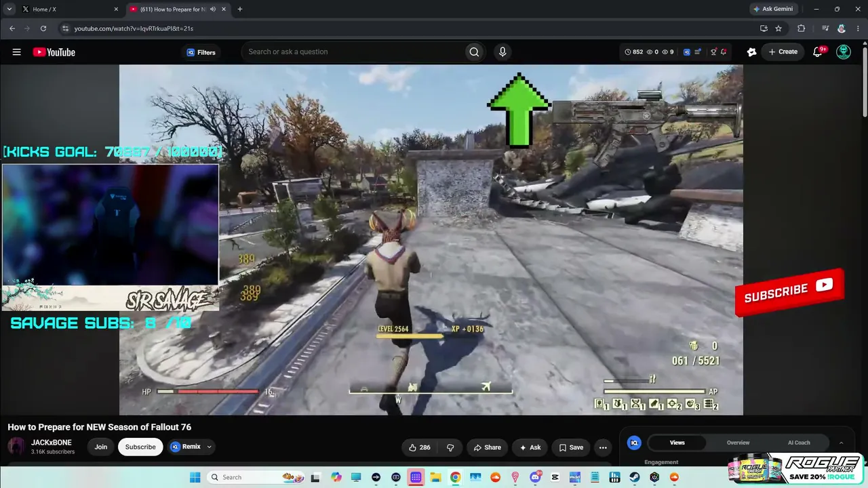Open the Windows Start menu
This screenshot has height=488, width=868.
click(x=195, y=477)
